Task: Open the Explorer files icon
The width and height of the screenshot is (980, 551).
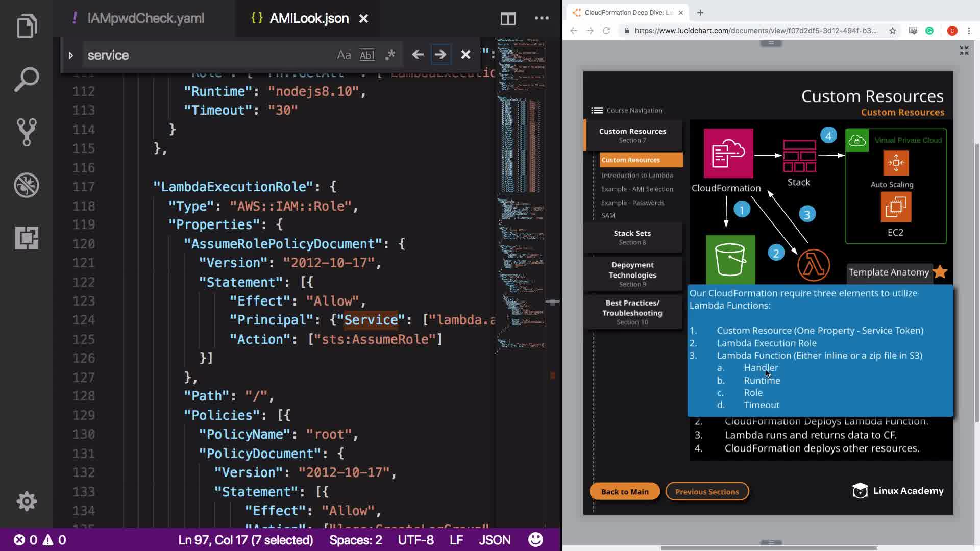Action: (x=27, y=26)
